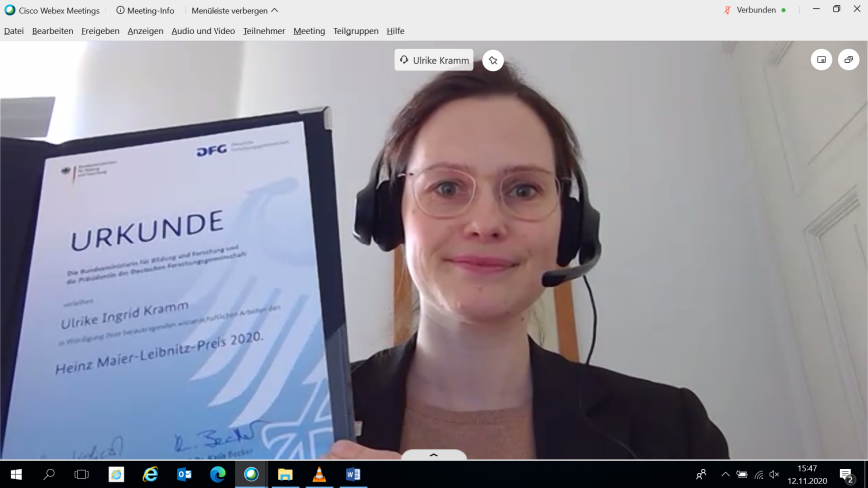Toggle the self-view floating window icon
This screenshot has width=868, height=488.
[x=821, y=59]
